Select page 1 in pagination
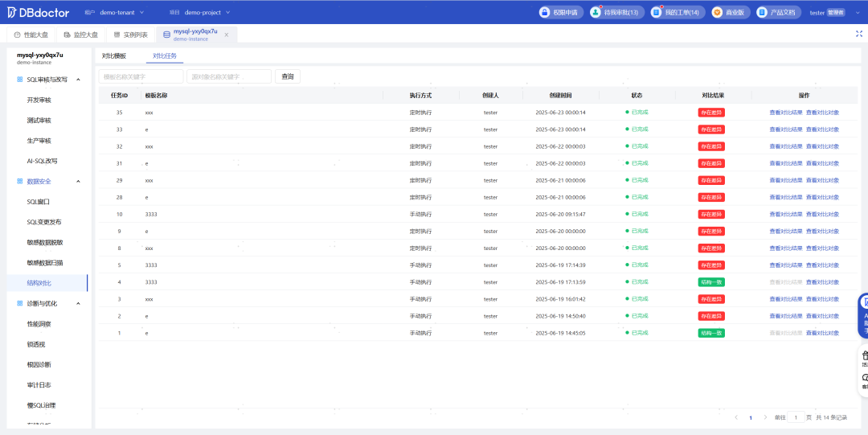This screenshot has width=868, height=435. [751, 417]
